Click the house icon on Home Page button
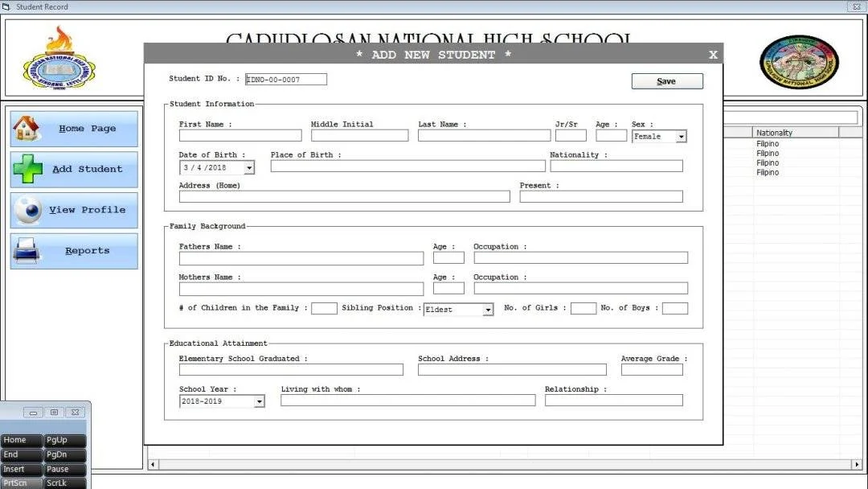 (26, 128)
